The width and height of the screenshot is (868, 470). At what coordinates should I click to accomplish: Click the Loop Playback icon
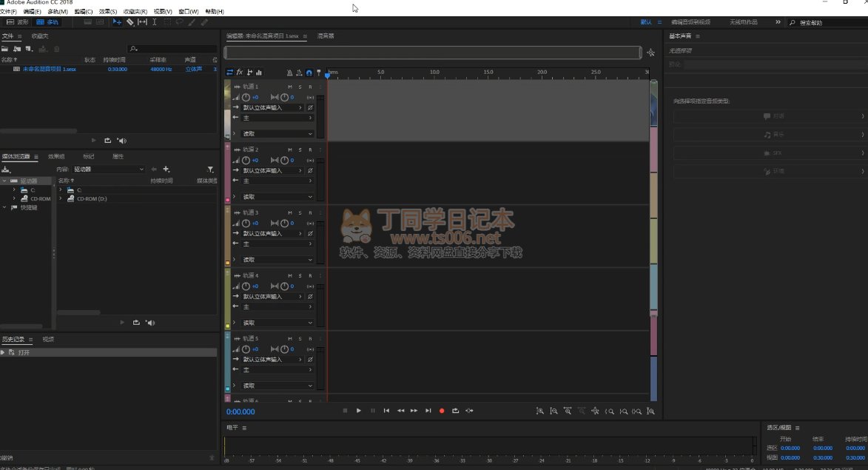coord(456,411)
